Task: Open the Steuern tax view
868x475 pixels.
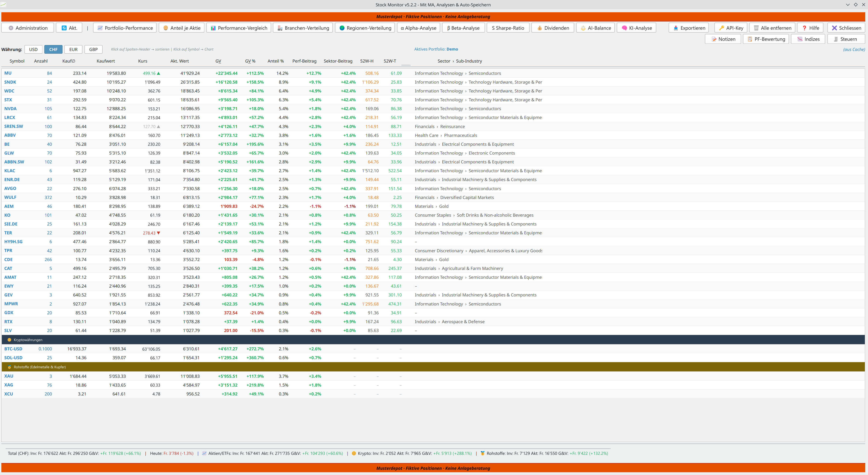Action: [846, 39]
